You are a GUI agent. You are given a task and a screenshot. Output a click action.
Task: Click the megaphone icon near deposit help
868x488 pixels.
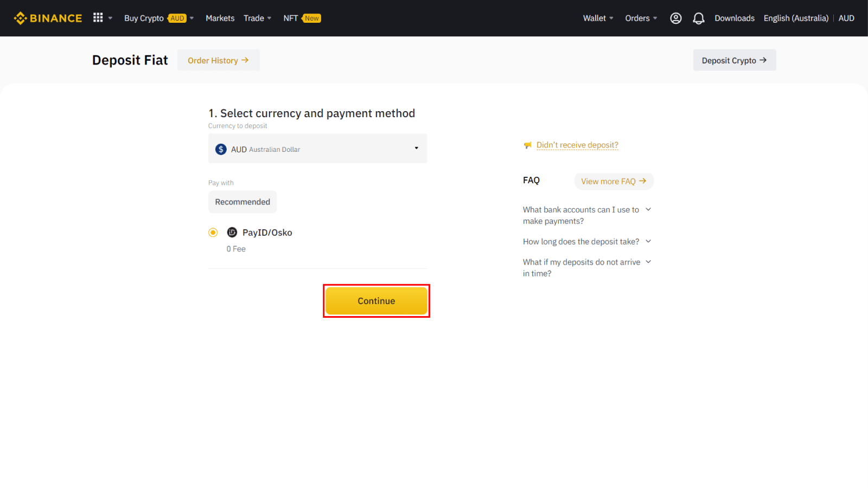tap(527, 145)
